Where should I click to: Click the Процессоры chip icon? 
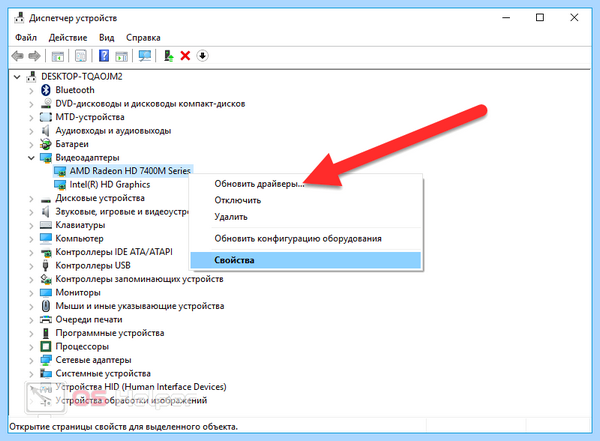[x=46, y=346]
